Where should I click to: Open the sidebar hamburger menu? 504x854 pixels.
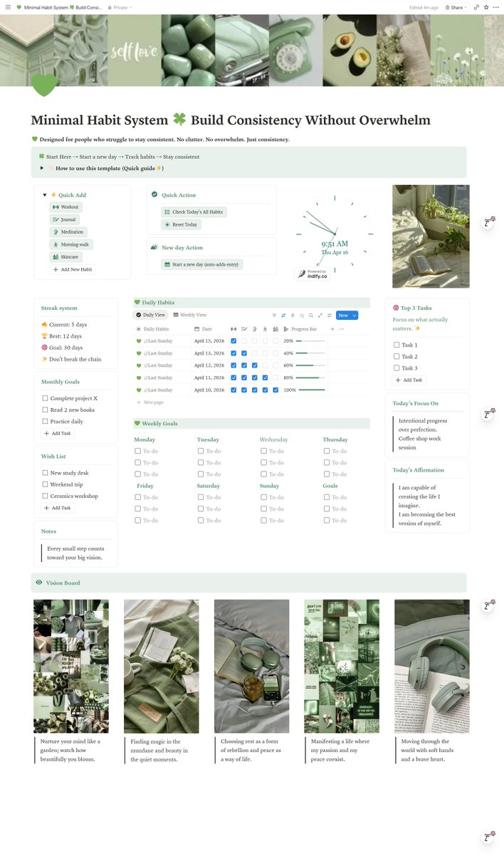(8, 7)
